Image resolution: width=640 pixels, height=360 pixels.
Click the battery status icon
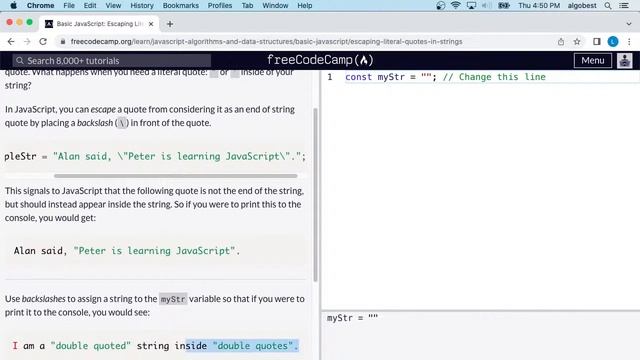pos(504,5)
